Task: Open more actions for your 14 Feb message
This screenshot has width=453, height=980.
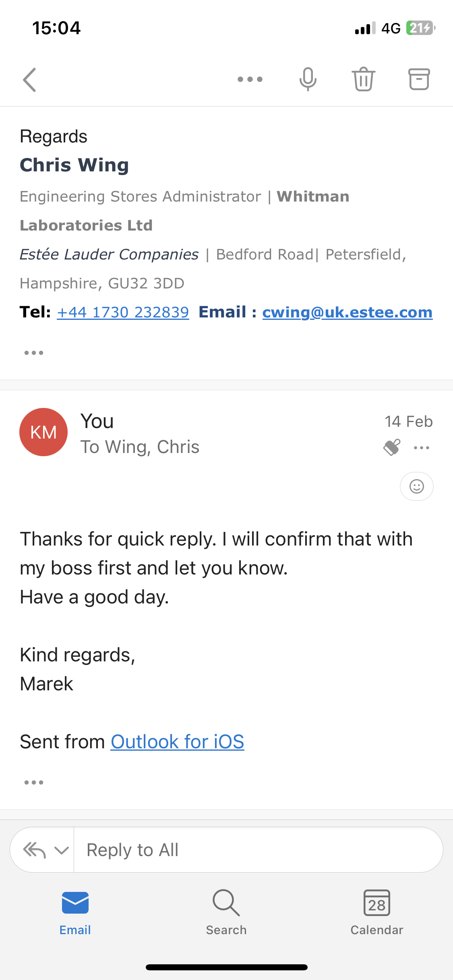Action: [x=422, y=448]
